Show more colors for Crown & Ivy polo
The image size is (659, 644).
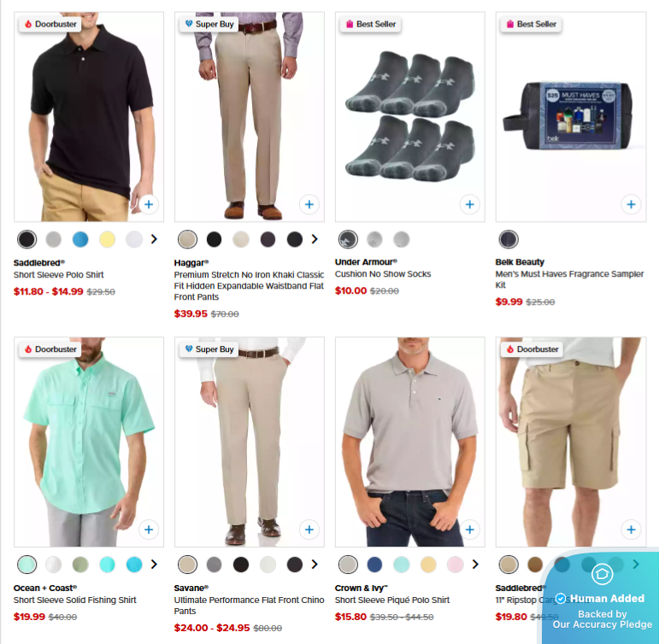click(475, 565)
